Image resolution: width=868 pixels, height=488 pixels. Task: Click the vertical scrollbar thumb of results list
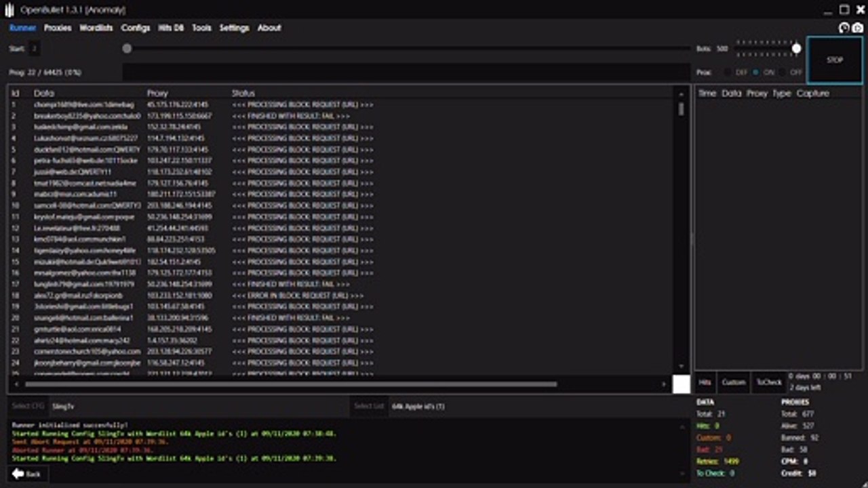point(681,109)
